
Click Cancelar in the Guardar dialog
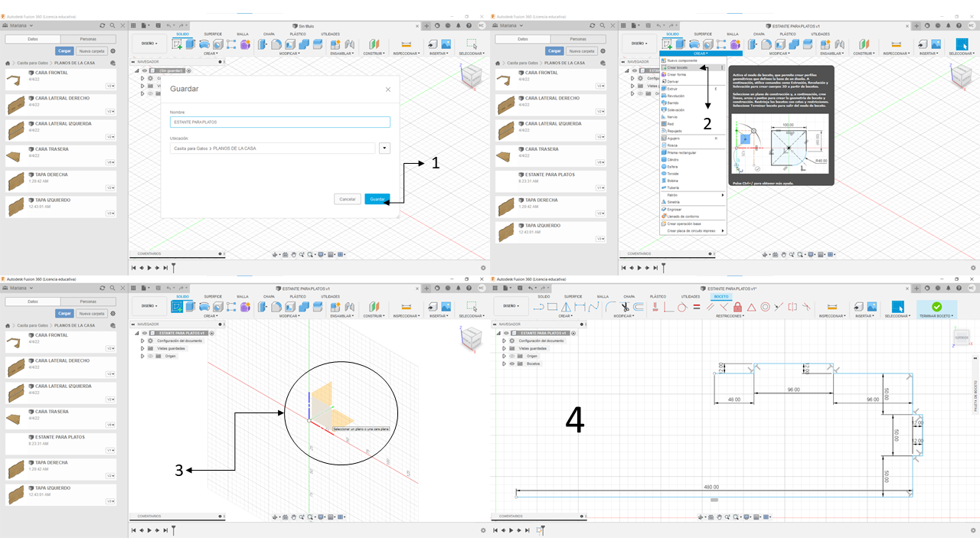click(348, 199)
